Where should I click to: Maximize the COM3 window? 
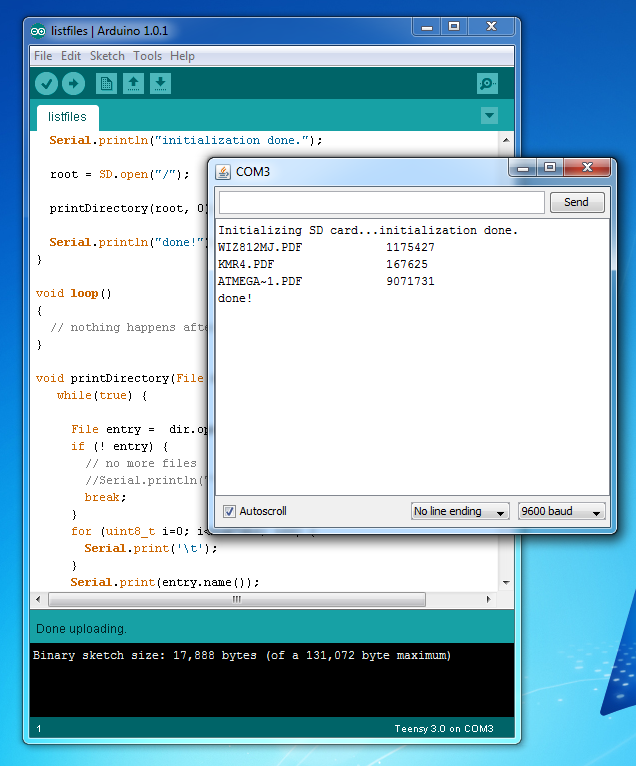tap(550, 168)
